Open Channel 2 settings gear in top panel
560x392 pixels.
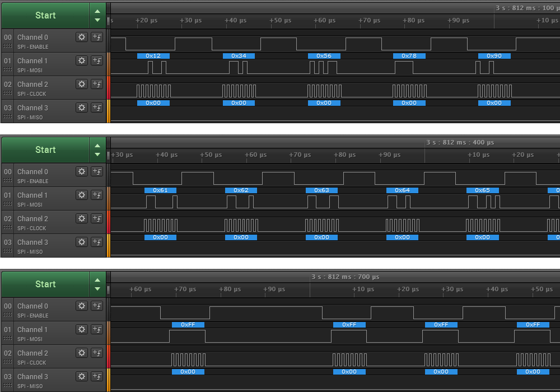click(82, 84)
